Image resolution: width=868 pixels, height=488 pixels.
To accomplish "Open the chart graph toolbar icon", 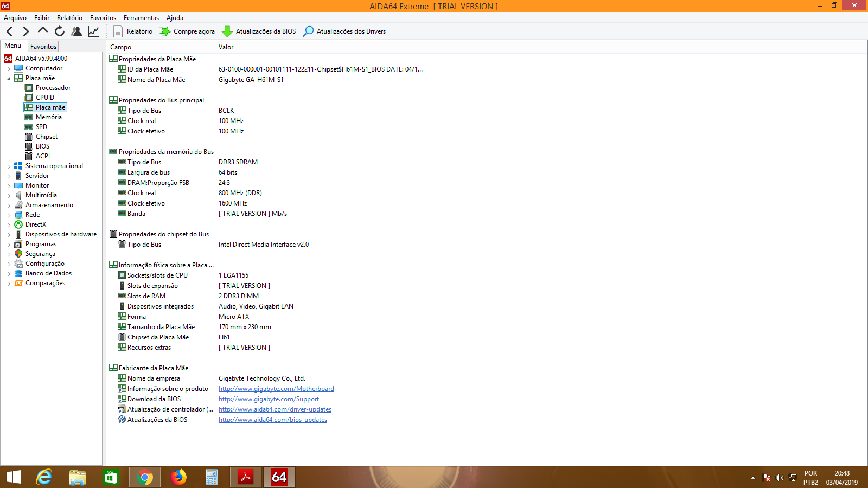I will click(x=93, y=31).
